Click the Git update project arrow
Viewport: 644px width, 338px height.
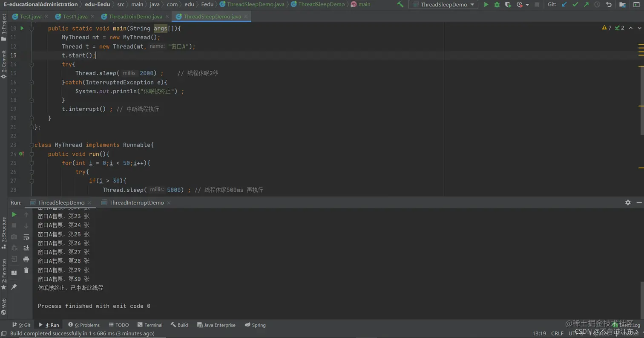(564, 5)
